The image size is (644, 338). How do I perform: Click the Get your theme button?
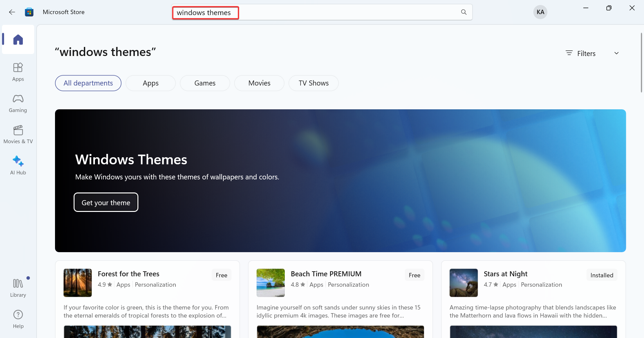coord(106,202)
